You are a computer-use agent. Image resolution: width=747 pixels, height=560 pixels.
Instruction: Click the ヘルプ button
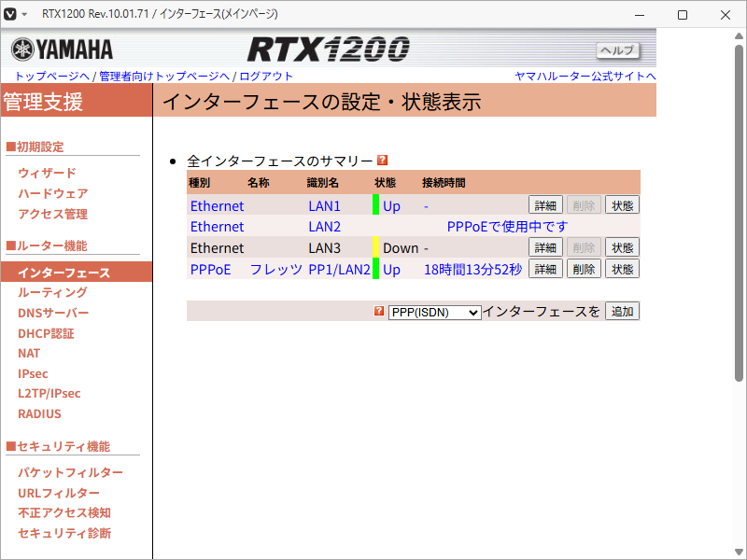pyautogui.click(x=617, y=50)
